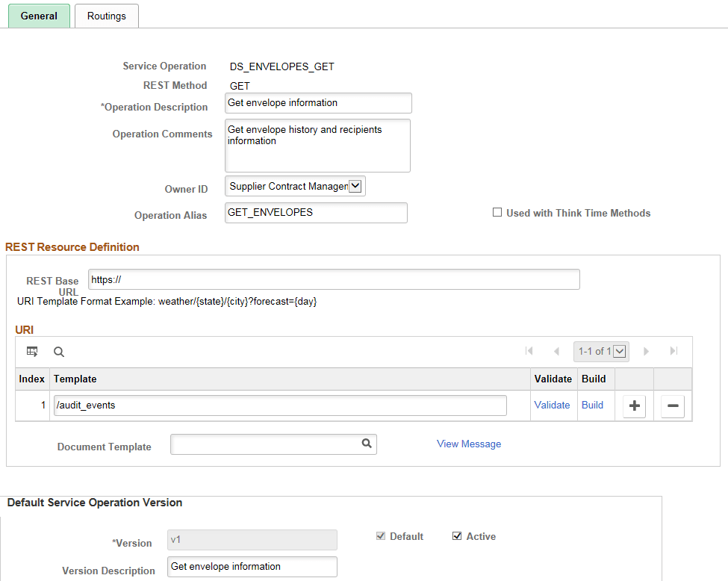
Task: Delete the URI row with minus button
Action: [x=673, y=406]
